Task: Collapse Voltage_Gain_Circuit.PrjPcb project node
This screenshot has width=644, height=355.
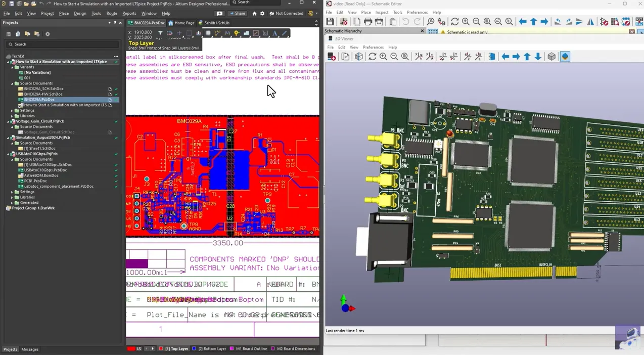Action: (x=8, y=121)
